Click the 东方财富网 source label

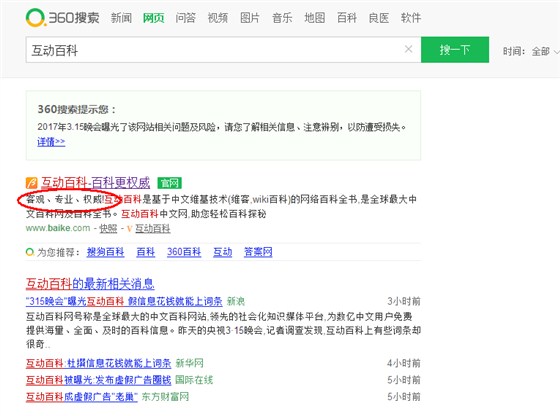(165, 397)
